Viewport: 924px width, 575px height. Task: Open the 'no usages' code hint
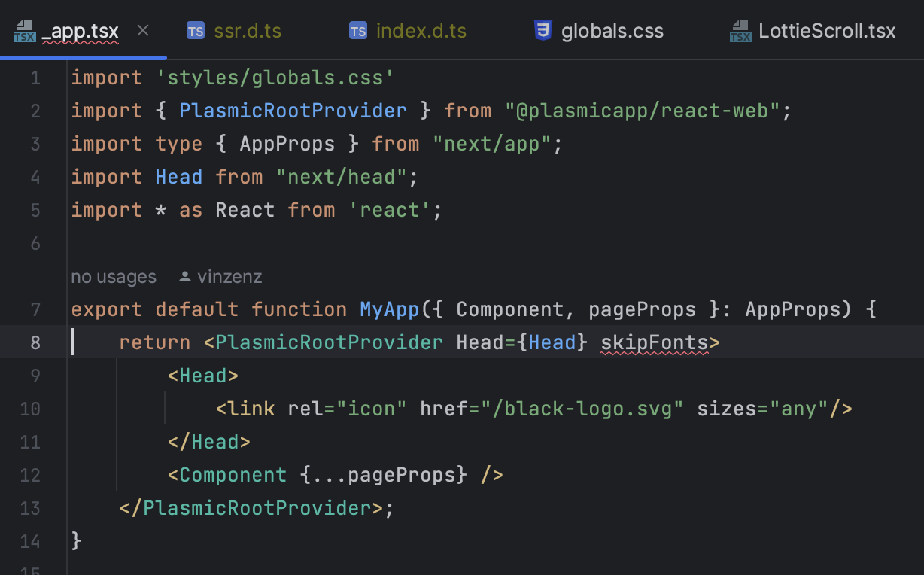point(114,277)
